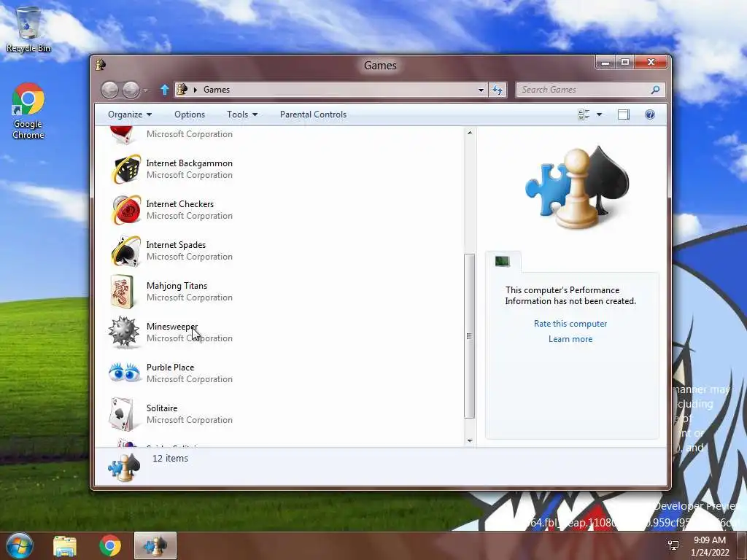Viewport: 747px width, 560px height.
Task: Click the Games window title bar icon
Action: point(101,65)
